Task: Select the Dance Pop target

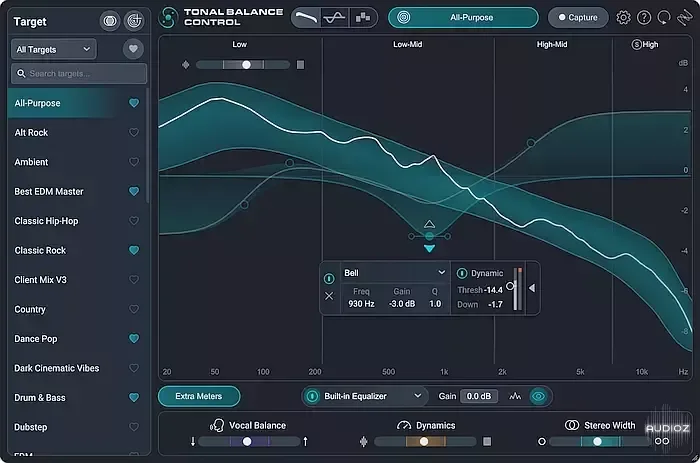Action: [77, 339]
